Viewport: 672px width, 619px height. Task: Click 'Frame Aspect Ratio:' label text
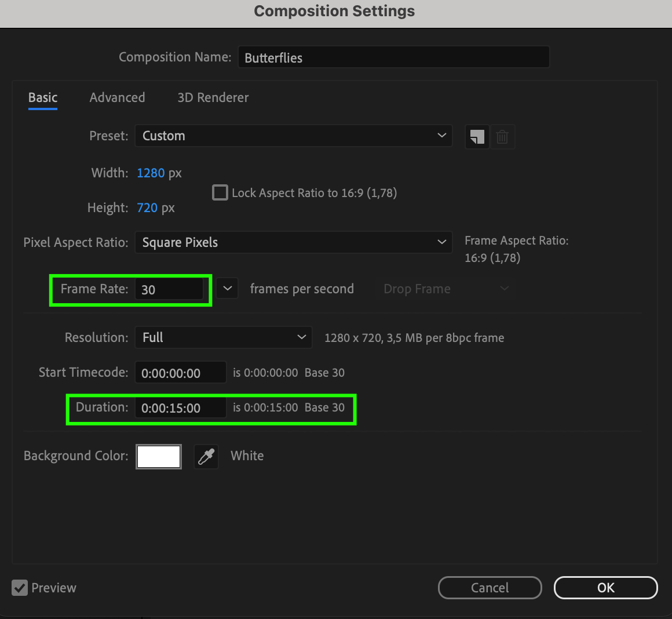[516, 241]
